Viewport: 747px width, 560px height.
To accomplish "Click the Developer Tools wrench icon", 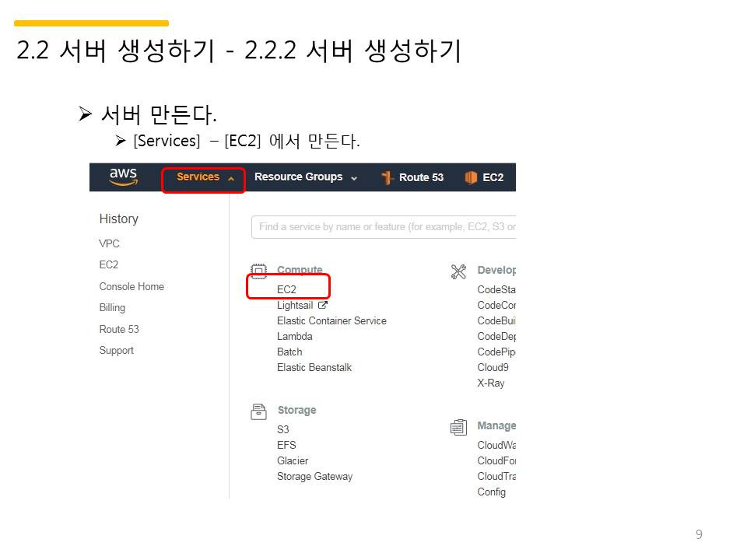I will (458, 271).
